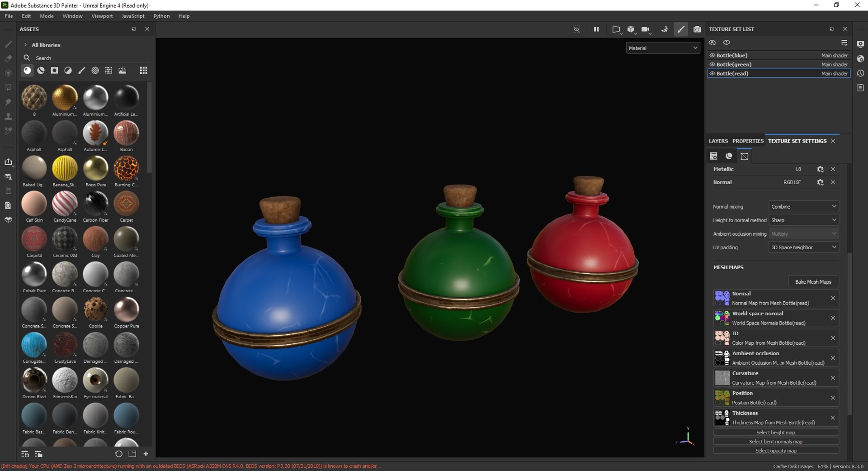Open the Normal channel settings gear
Viewport: 868px width, 471px height.
pyautogui.click(x=820, y=182)
